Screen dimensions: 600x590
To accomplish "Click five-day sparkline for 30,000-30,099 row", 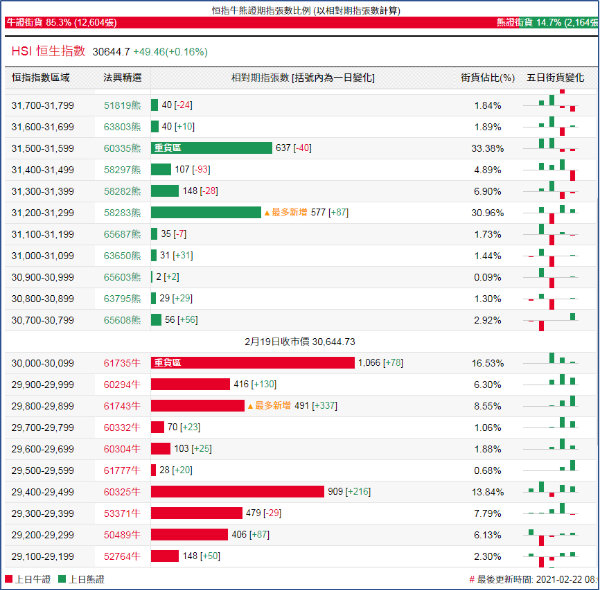I will (552, 360).
